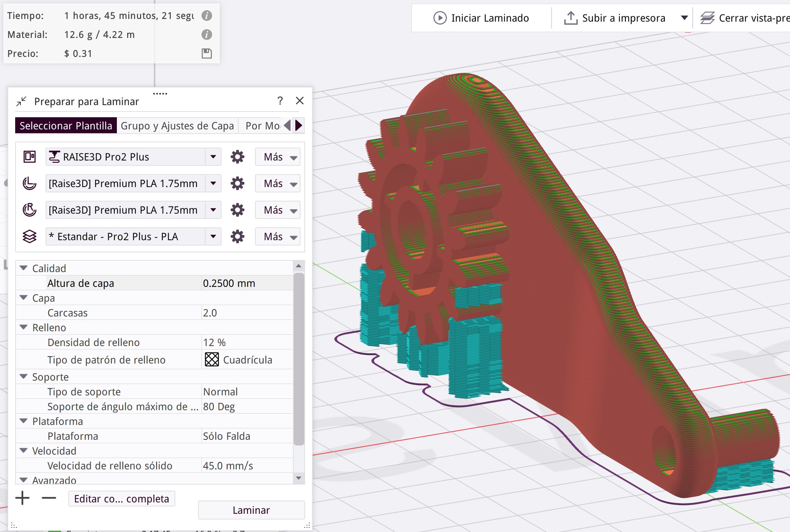The image size is (790, 532).
Task: Open the Estandar template dropdown
Action: point(213,236)
